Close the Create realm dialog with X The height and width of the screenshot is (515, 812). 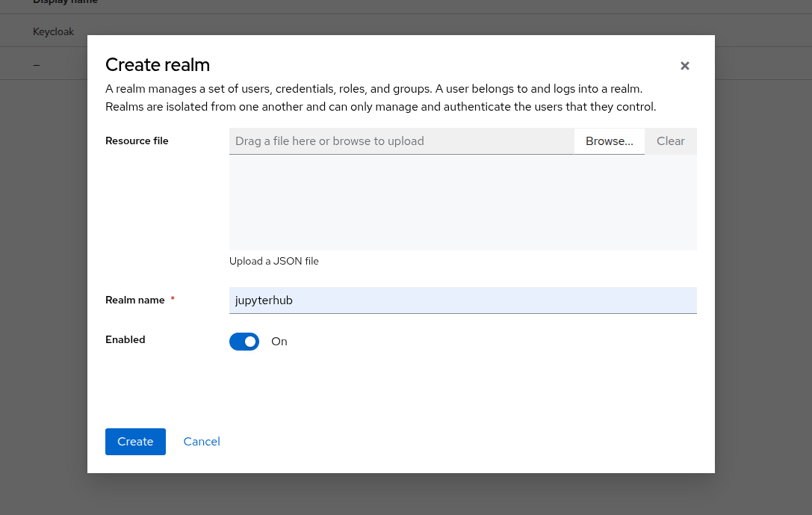(x=684, y=66)
